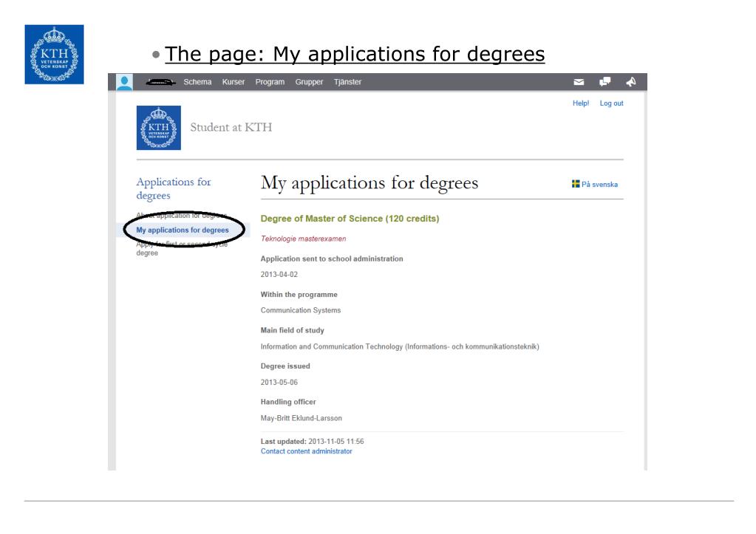Image resolution: width=756 pixels, height=534 pixels.
Task: Click Communication Systems programme text
Action: click(x=300, y=310)
